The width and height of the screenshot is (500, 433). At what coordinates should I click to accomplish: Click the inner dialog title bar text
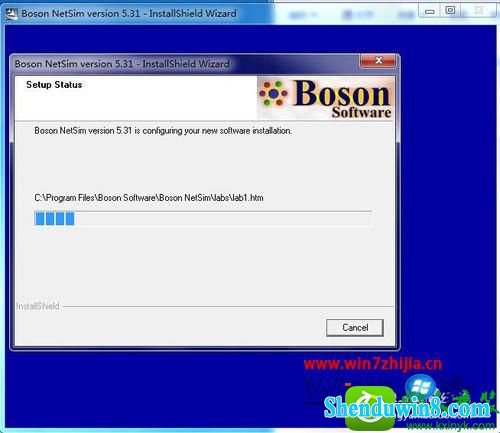tap(122, 64)
